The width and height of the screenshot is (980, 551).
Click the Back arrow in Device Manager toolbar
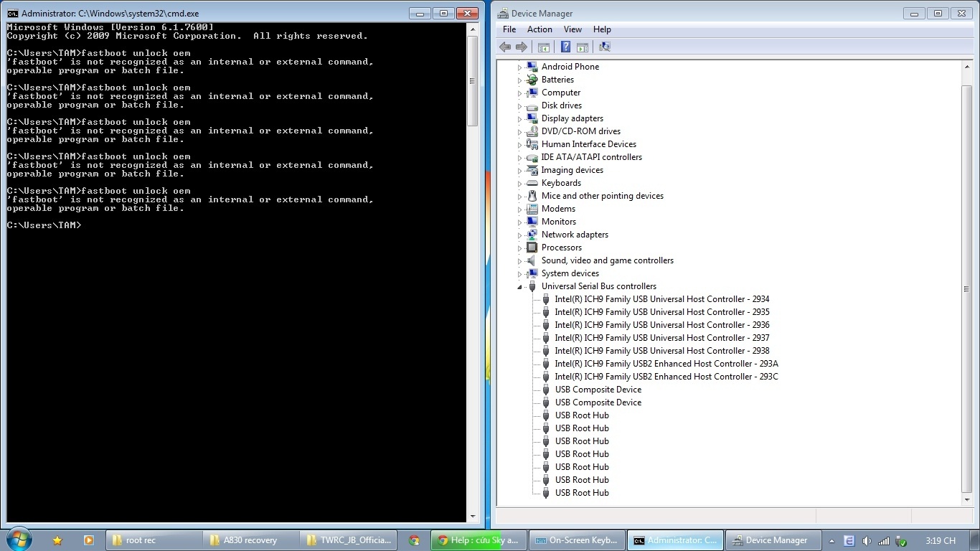pos(505,47)
